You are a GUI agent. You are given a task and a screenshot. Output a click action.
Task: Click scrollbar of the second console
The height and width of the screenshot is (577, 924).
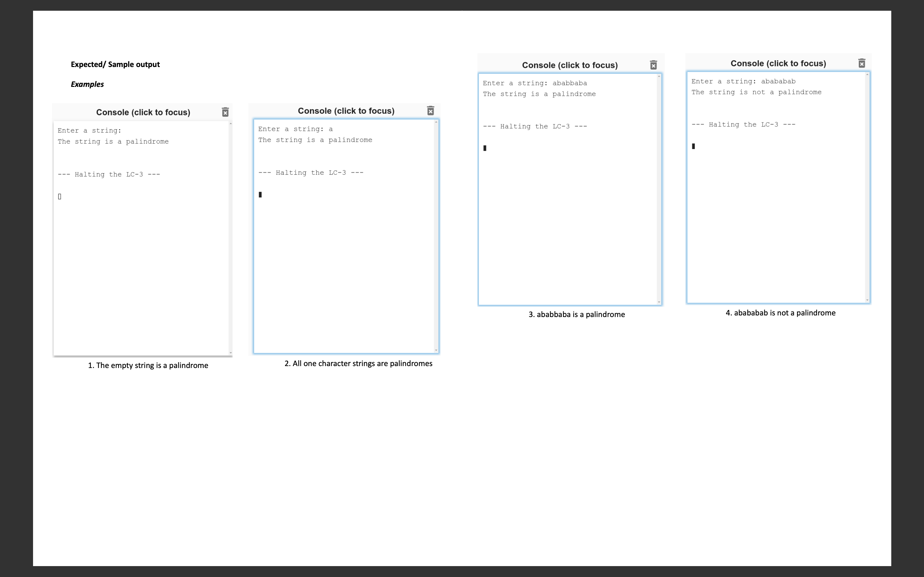tap(436, 237)
